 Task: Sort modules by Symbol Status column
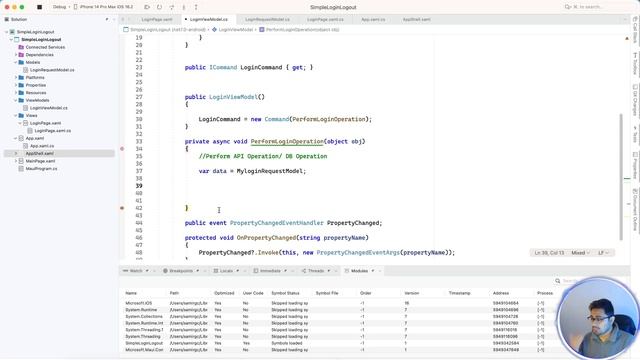pos(285,293)
